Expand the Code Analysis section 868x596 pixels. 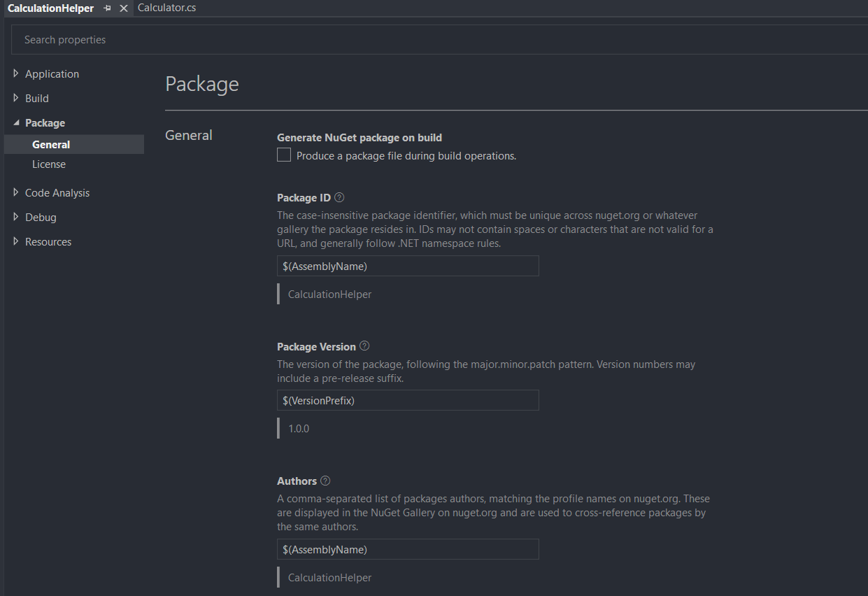tap(16, 193)
